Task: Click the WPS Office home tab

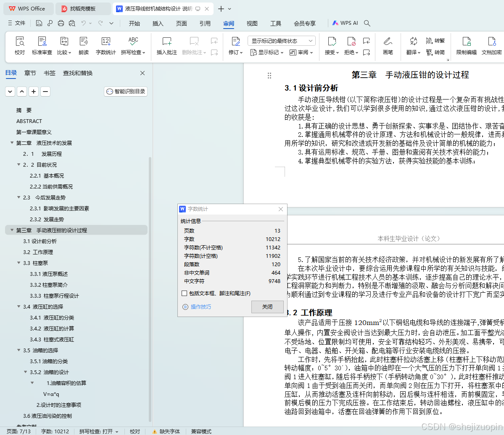Action: point(28,9)
